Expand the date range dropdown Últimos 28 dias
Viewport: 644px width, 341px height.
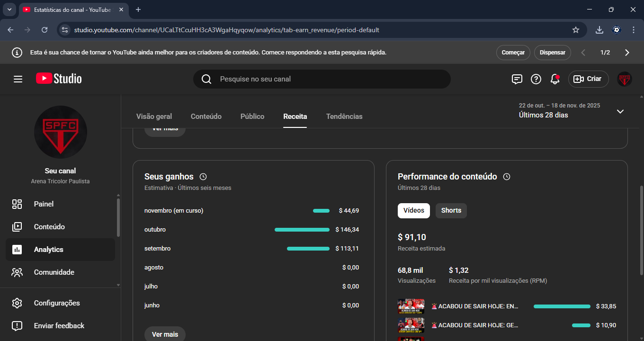coord(620,111)
